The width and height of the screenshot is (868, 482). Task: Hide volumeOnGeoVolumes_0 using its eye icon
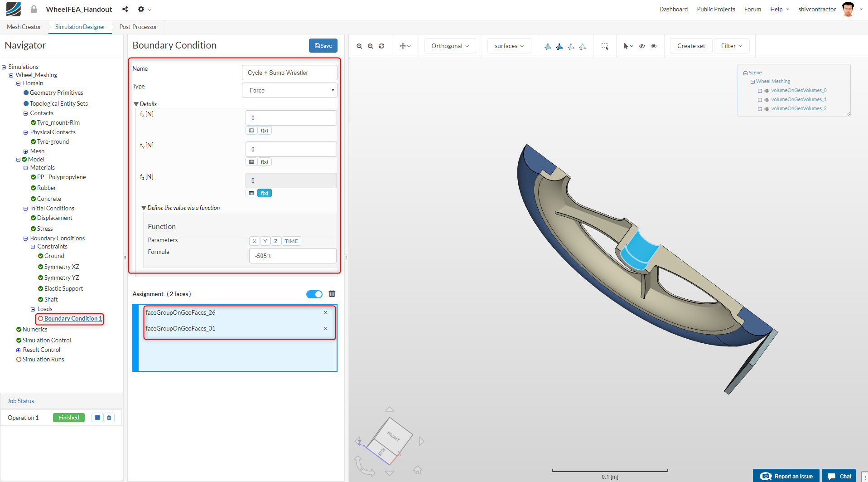coord(767,91)
